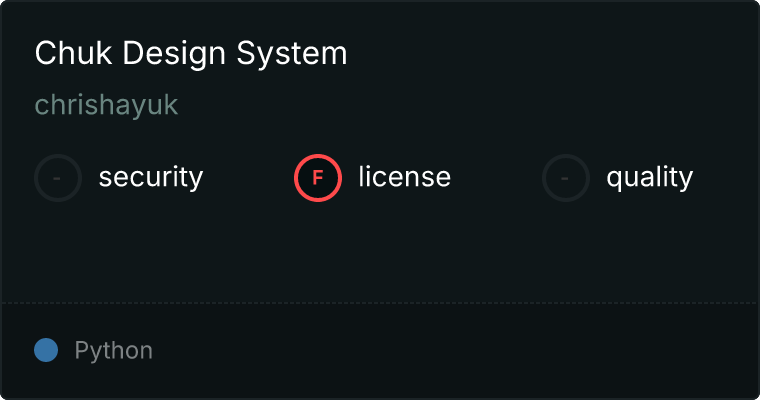The height and width of the screenshot is (400, 760).
Task: Click the empty card area below the badges
Action: (380, 250)
